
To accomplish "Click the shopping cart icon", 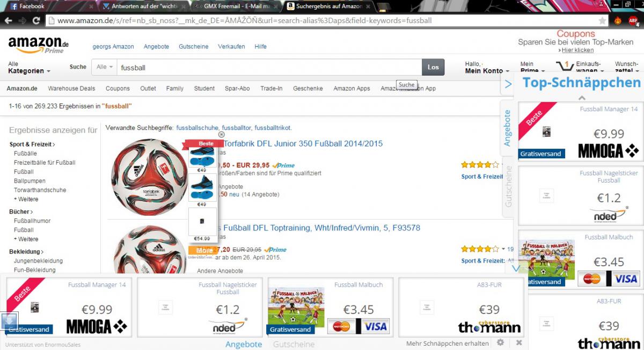I will (x=565, y=67).
